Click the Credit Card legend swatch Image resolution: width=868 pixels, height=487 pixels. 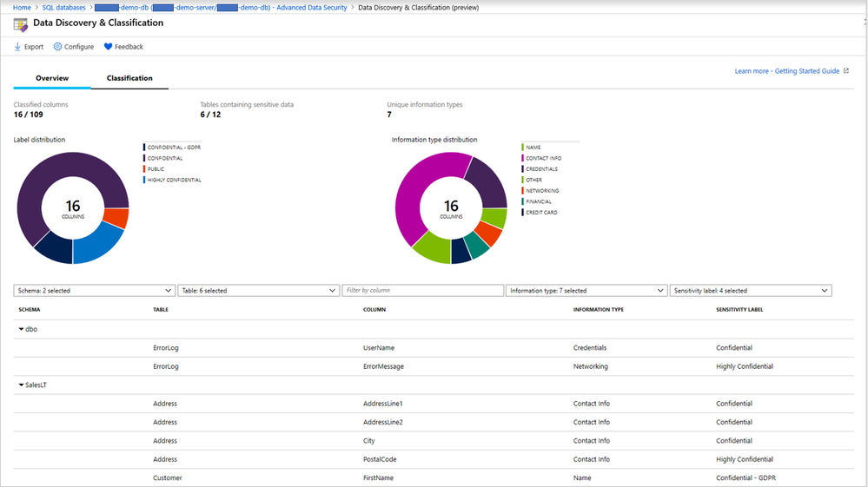pyautogui.click(x=522, y=213)
